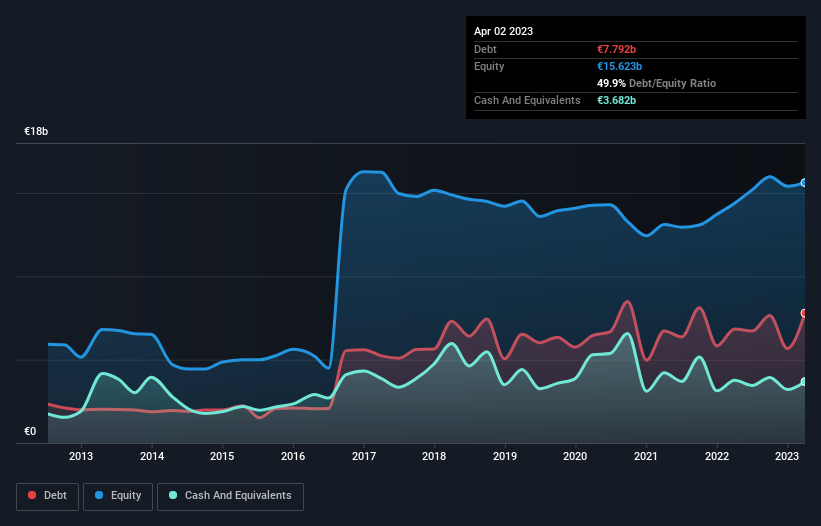This screenshot has width=821, height=526.
Task: Click the 49.9% Debt/Equity Ratio text
Action: [656, 83]
